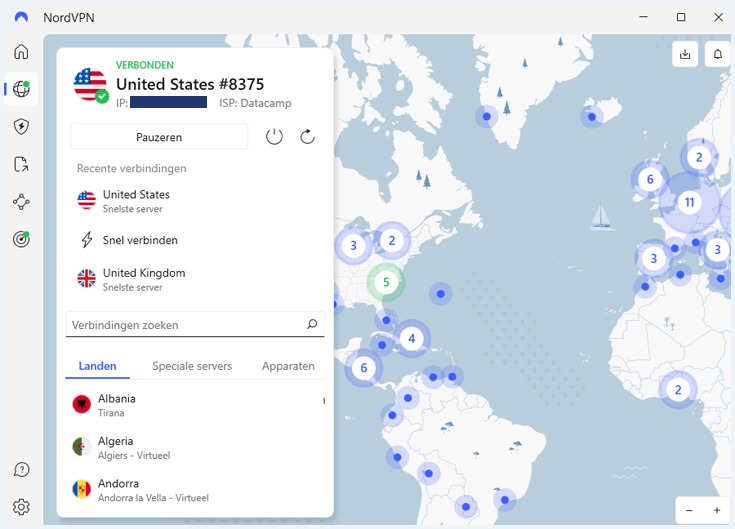Click the download icon at top right
This screenshot has height=529, width=735.
click(685, 54)
